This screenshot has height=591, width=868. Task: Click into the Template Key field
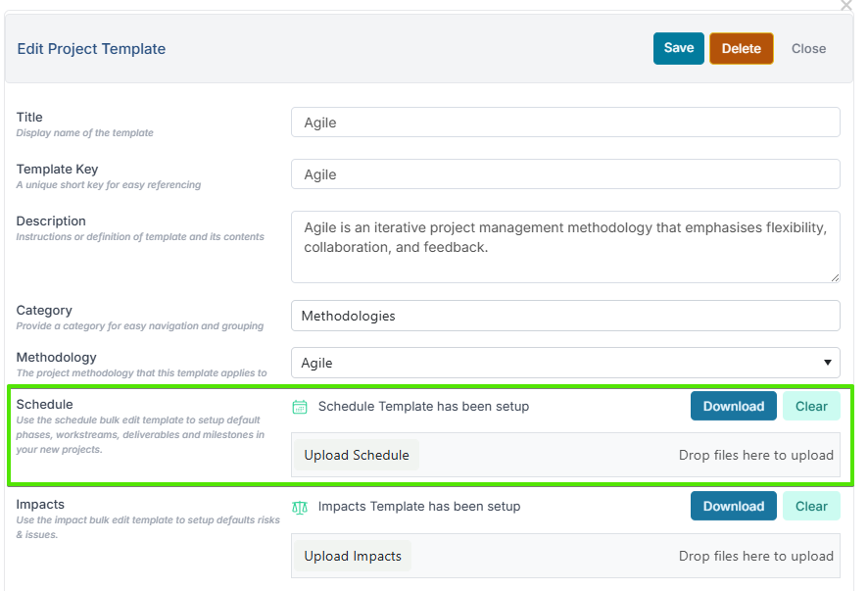coord(565,174)
